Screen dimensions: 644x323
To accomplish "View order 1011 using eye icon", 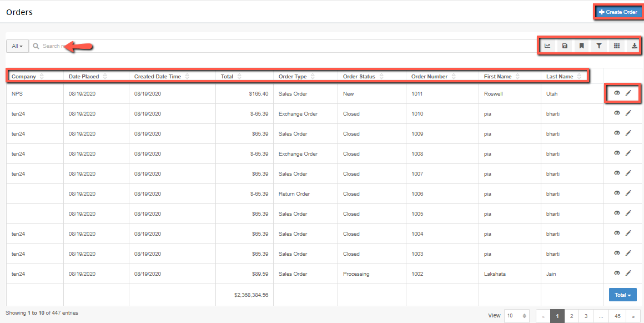I will [x=617, y=93].
